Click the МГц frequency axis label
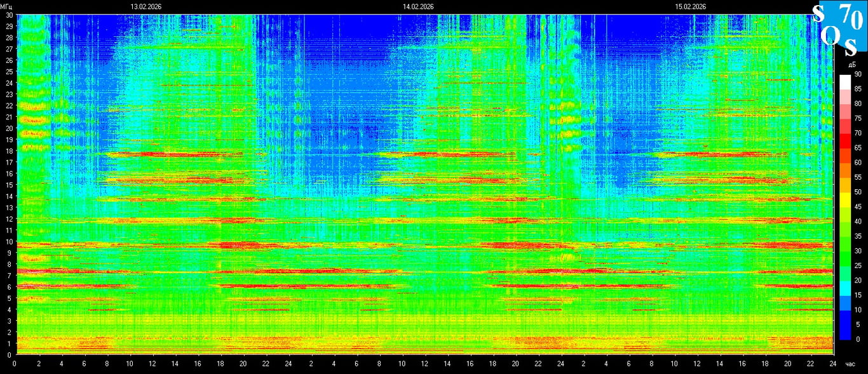 [8, 6]
